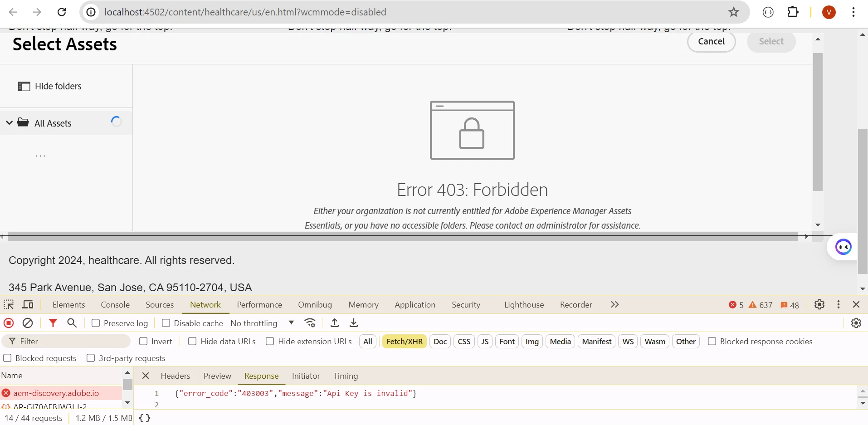Export HAR file with download icon
This screenshot has width=868, height=425.
354,323
